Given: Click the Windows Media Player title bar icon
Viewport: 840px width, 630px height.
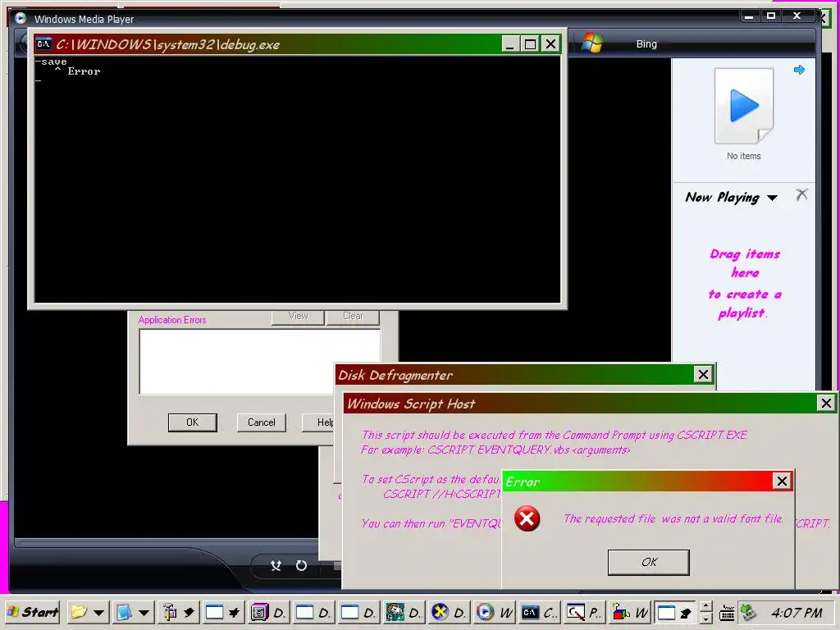Looking at the screenshot, I should click(x=21, y=18).
